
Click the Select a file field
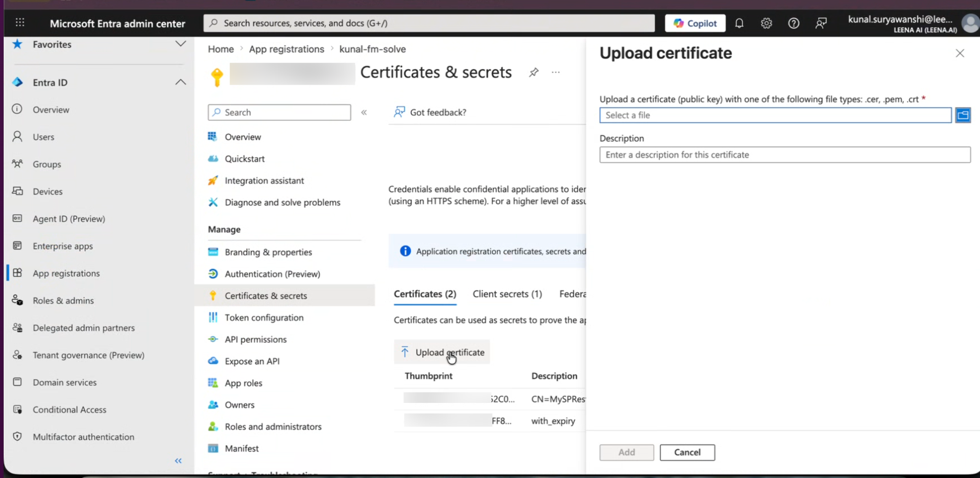[775, 115]
